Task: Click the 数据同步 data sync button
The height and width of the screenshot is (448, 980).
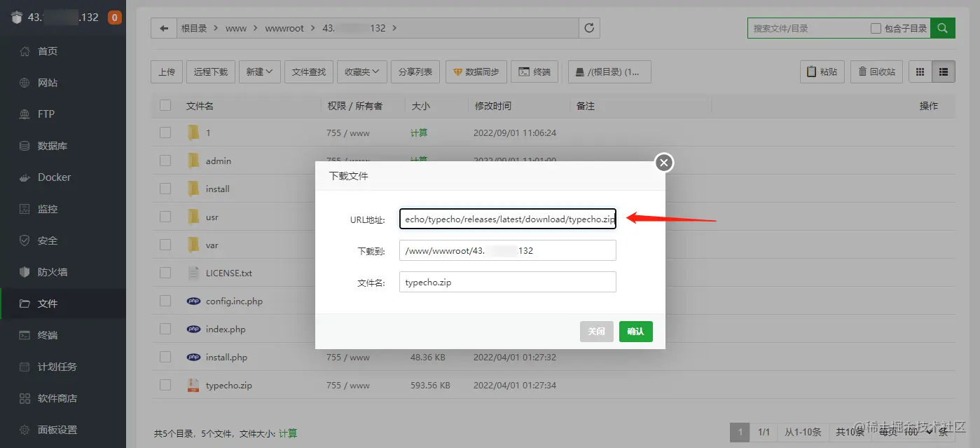Action: [x=476, y=72]
